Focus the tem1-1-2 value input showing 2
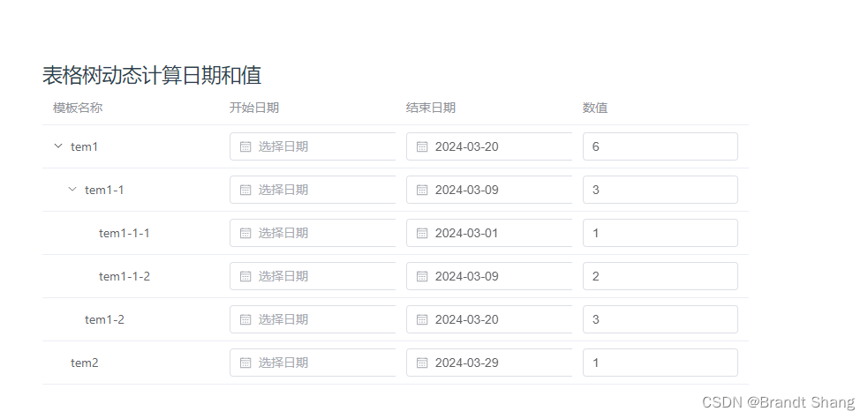The width and height of the screenshot is (868, 419). (660, 276)
